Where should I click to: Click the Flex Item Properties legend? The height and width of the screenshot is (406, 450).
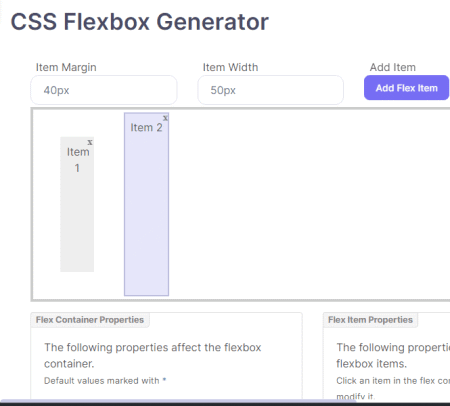pyautogui.click(x=370, y=320)
